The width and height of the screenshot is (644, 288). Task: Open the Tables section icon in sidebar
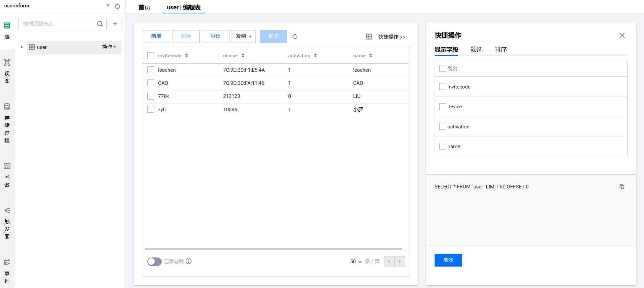tap(7, 25)
